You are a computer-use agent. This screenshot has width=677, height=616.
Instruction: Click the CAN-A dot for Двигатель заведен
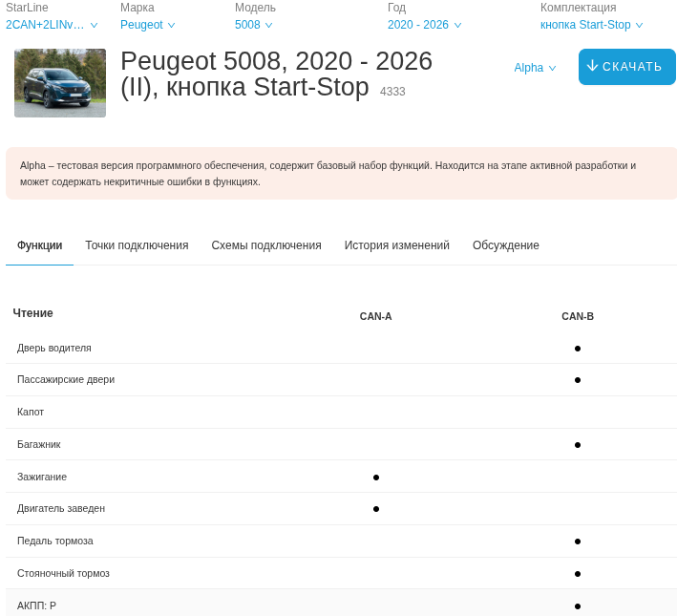tap(376, 509)
